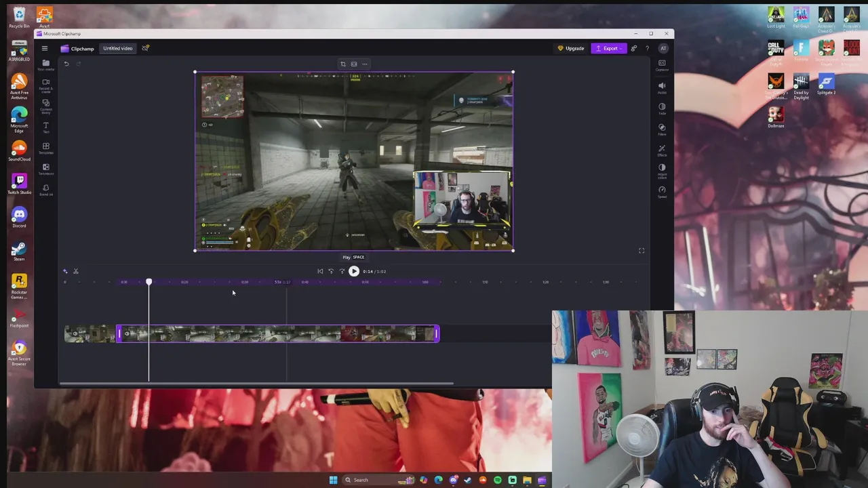This screenshot has height=488, width=868.
Task: Click the preview bottom-right resize handle
Action: tap(513, 251)
